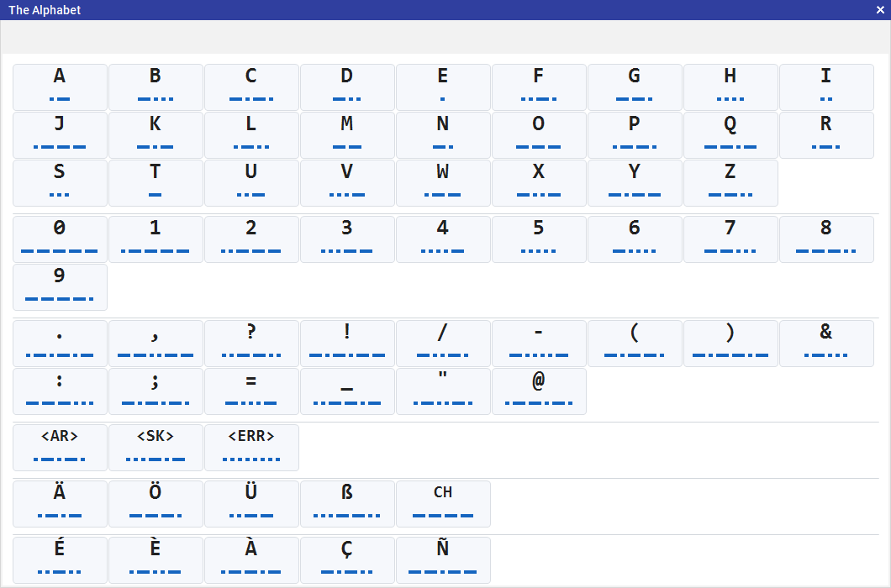
Task: Click the exclamation mark button
Action: click(347, 344)
